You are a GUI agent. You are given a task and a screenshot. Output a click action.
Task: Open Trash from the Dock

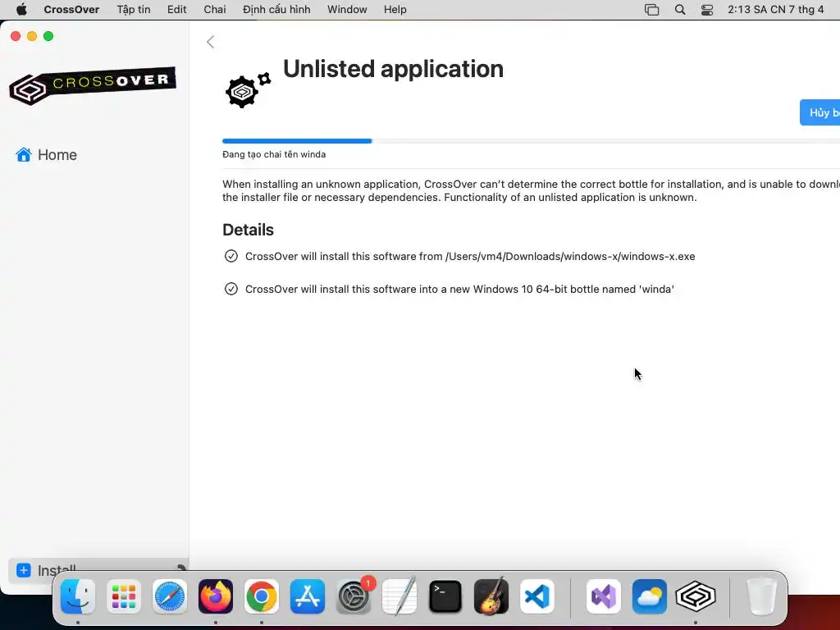pos(761,596)
